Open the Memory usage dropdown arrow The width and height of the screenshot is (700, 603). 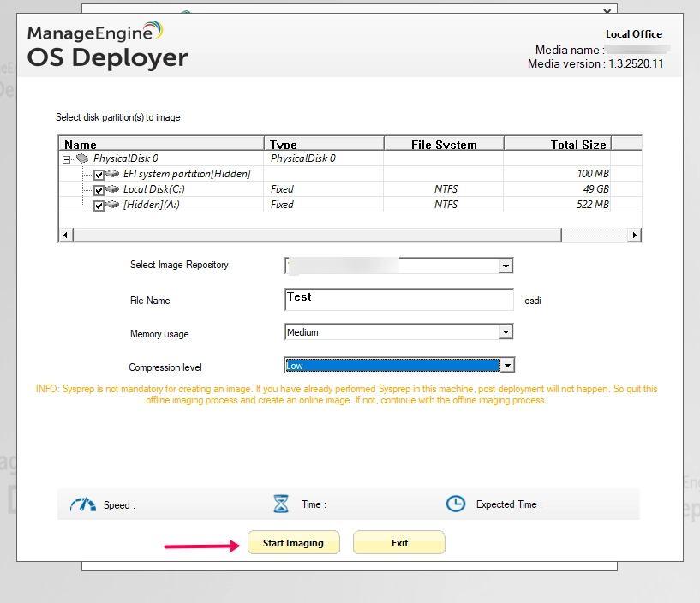[x=506, y=331]
